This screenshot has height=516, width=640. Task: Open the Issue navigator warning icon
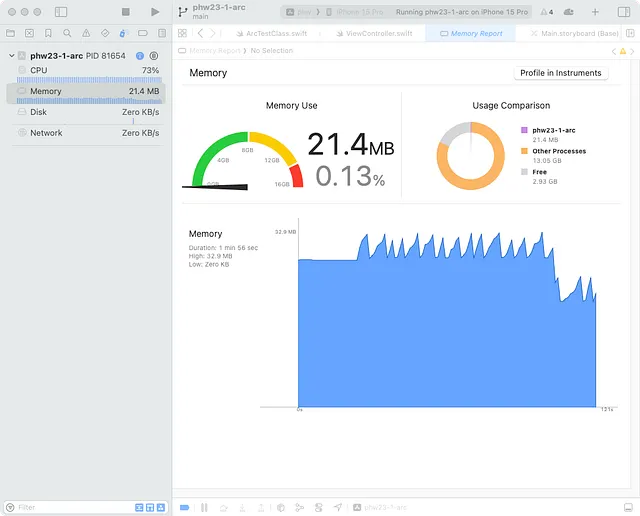point(86,33)
